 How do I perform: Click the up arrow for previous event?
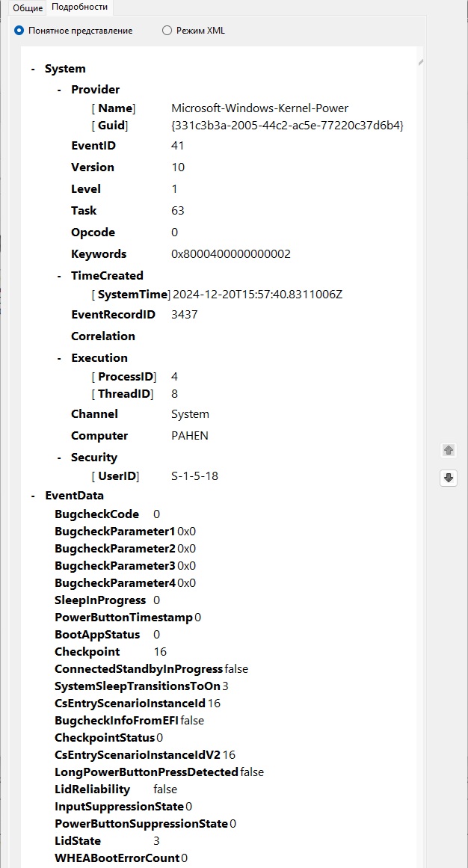click(x=449, y=450)
